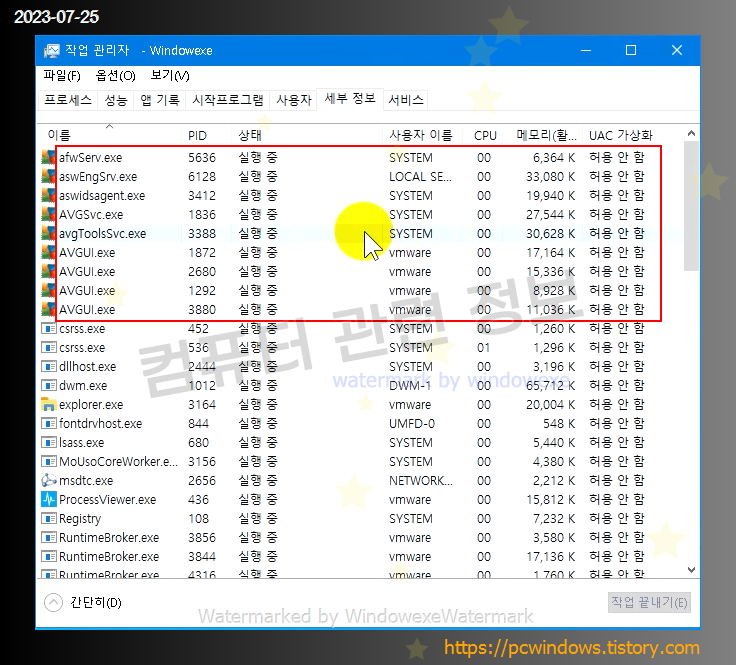Click the msdtc.exe process icon
736x665 pixels.
click(x=49, y=480)
